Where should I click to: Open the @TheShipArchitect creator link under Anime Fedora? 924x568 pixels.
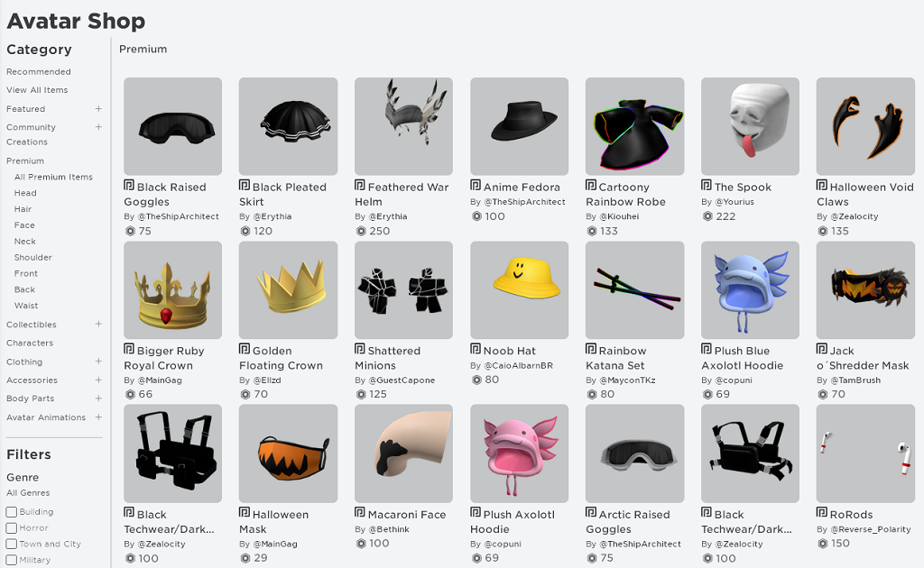click(524, 202)
